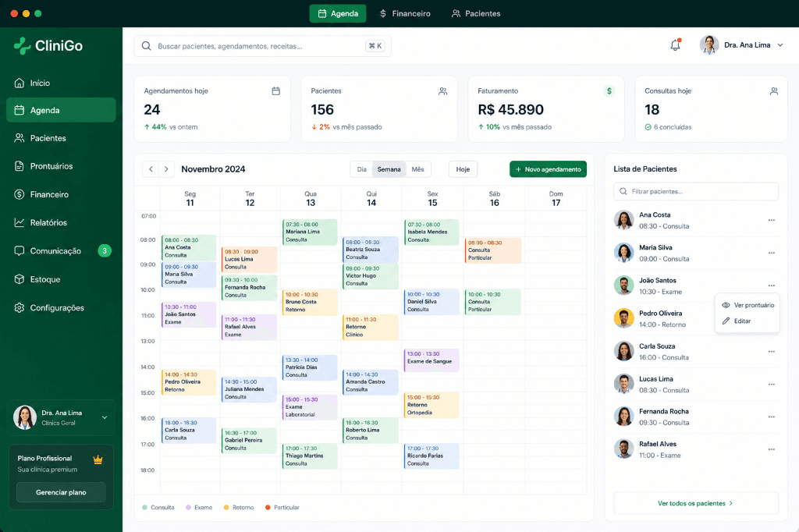Focus the Filtrar pacientes field
The height and width of the screenshot is (532, 799).
pyautogui.click(x=696, y=192)
